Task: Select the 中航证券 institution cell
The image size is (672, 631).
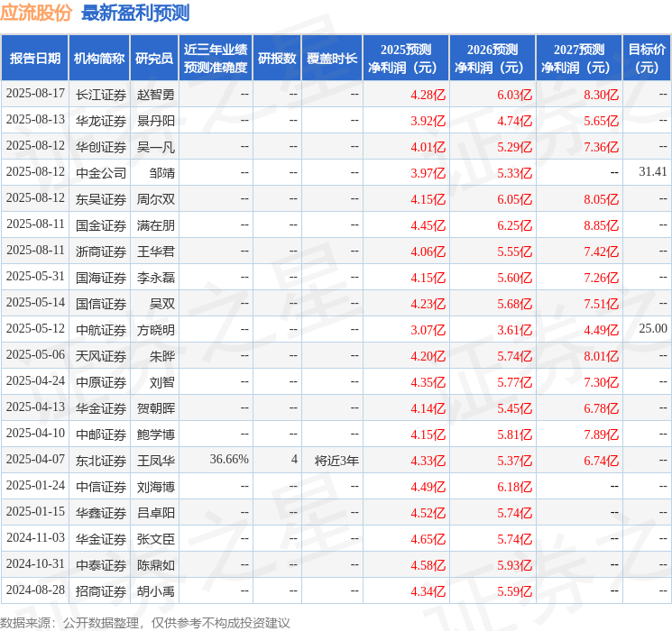Action: coord(101,330)
